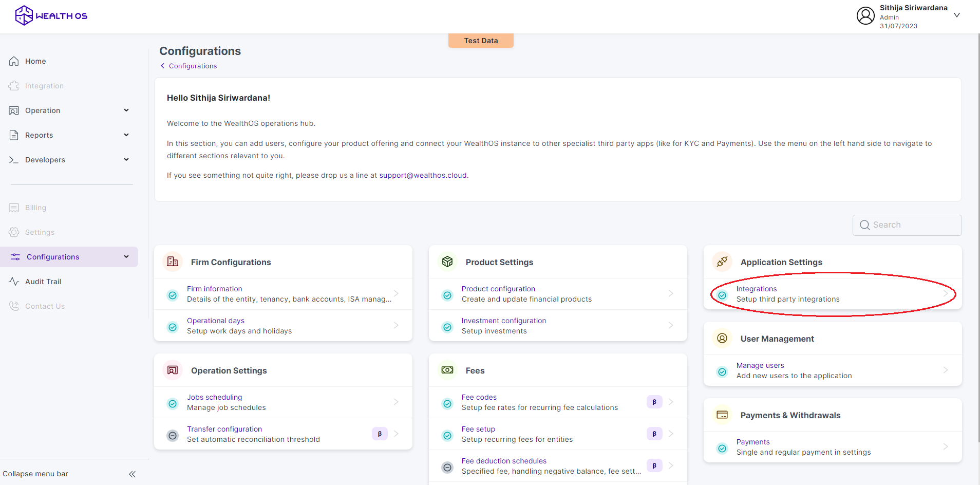Open Operational days link
980x485 pixels.
point(216,321)
